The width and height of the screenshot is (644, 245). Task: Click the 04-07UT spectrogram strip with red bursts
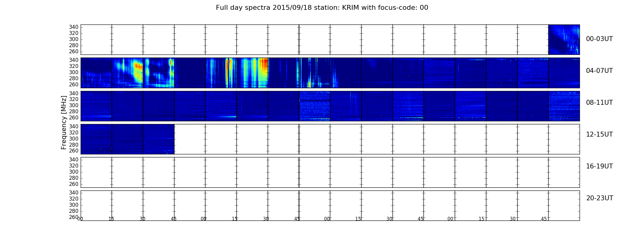click(330, 73)
